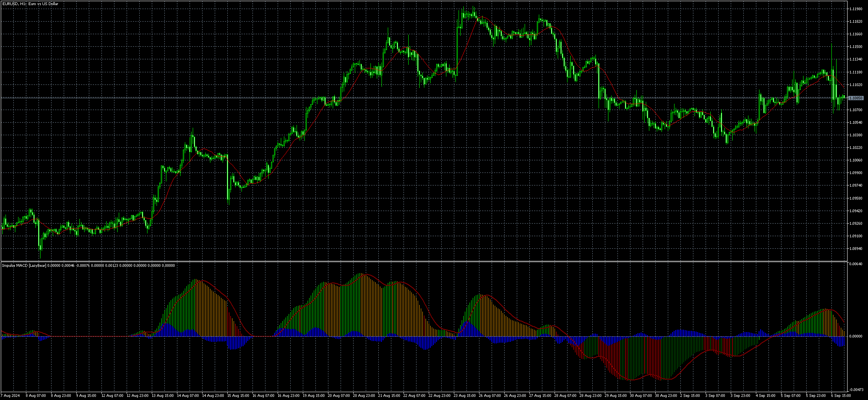
Task: Click the 21 Aug 15:00 time label
Action: [x=389, y=396]
